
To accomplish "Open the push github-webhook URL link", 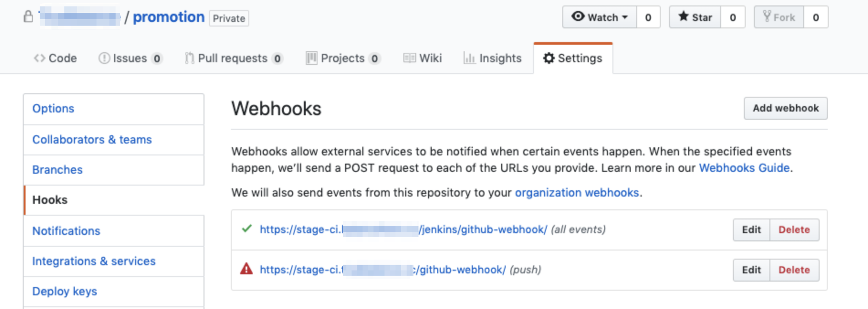I will click(382, 270).
